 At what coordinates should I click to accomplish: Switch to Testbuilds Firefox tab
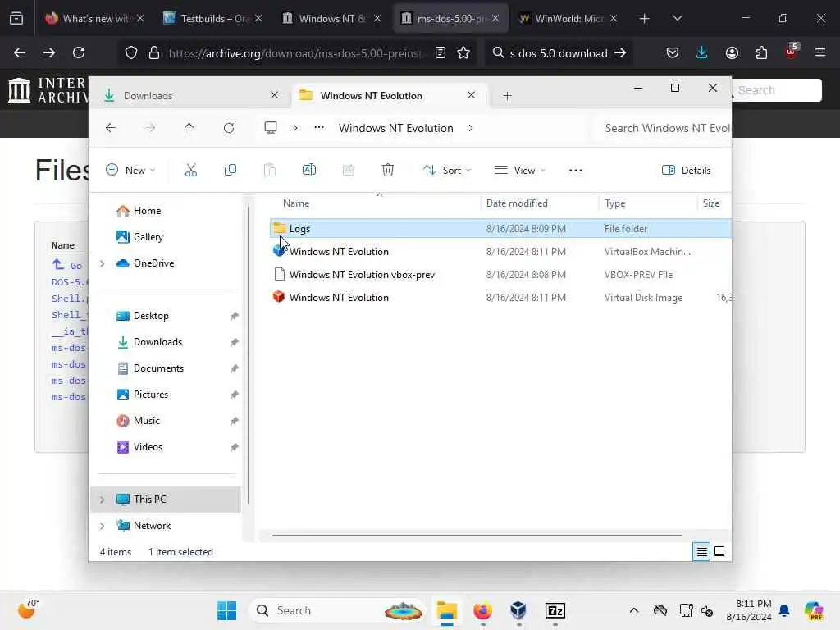point(213,18)
